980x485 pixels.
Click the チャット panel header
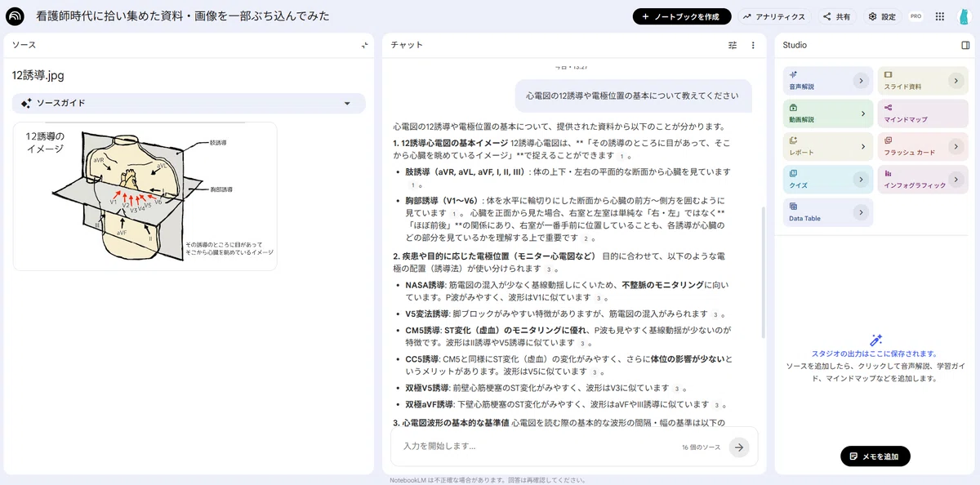click(x=407, y=45)
